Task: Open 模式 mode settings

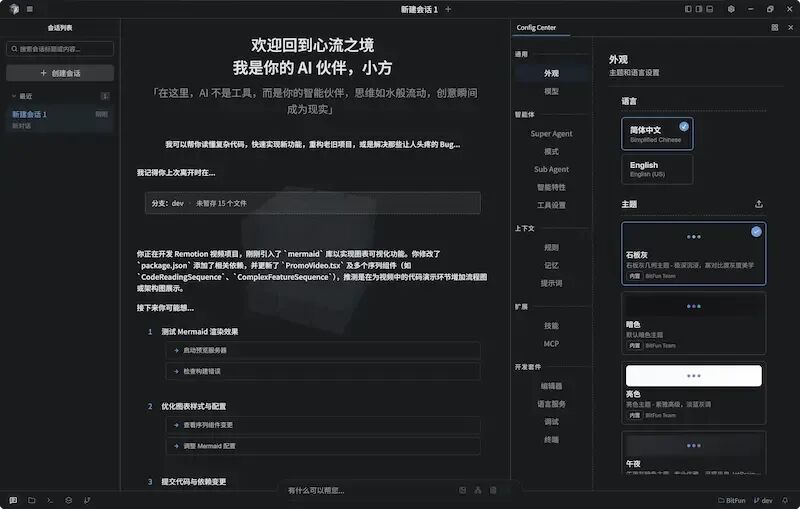Action: (x=552, y=151)
